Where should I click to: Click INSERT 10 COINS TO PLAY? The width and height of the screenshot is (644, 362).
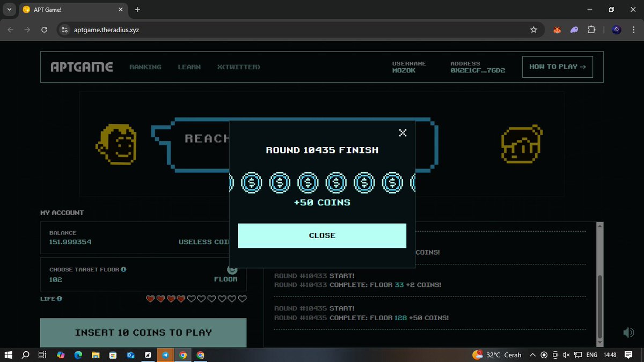pos(143,332)
